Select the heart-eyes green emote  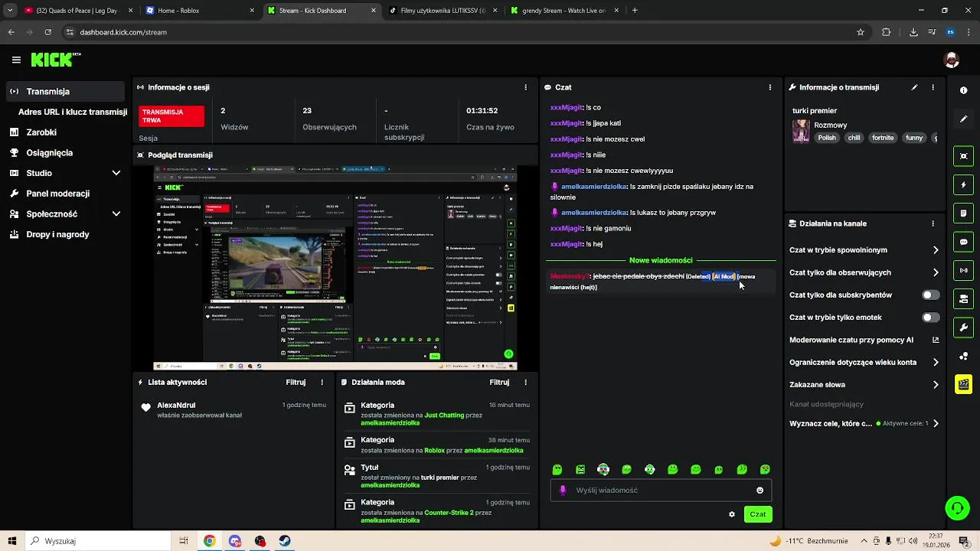764,470
